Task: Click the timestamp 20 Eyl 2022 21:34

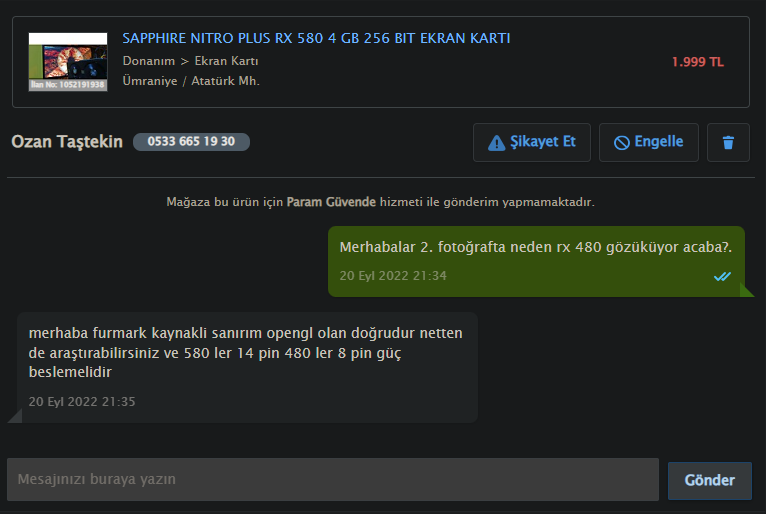Action: (x=393, y=276)
